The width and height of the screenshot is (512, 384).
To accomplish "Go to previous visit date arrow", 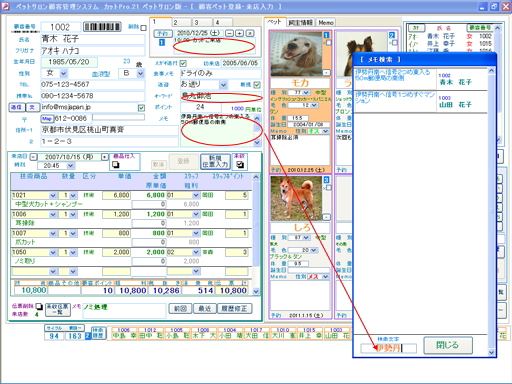I will pyautogui.click(x=33, y=157).
